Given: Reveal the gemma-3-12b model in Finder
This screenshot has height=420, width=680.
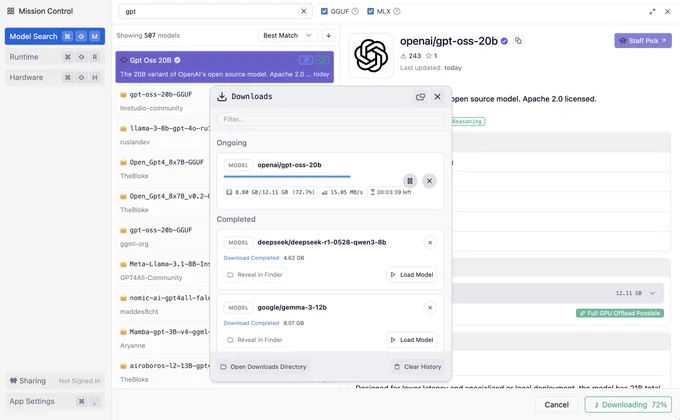Looking at the screenshot, I should 255,340.
